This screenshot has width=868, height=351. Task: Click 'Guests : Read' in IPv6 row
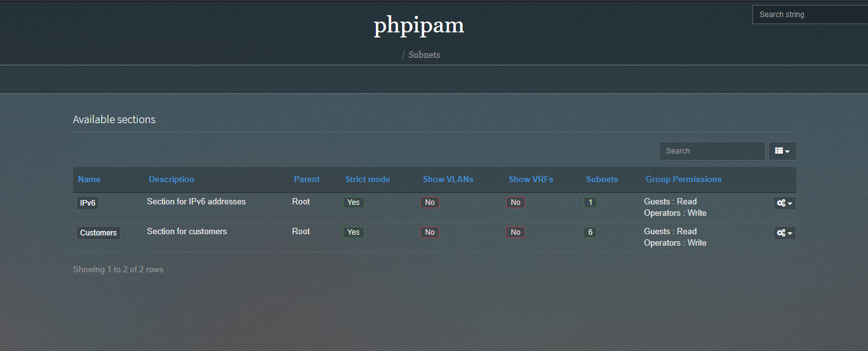click(x=670, y=201)
